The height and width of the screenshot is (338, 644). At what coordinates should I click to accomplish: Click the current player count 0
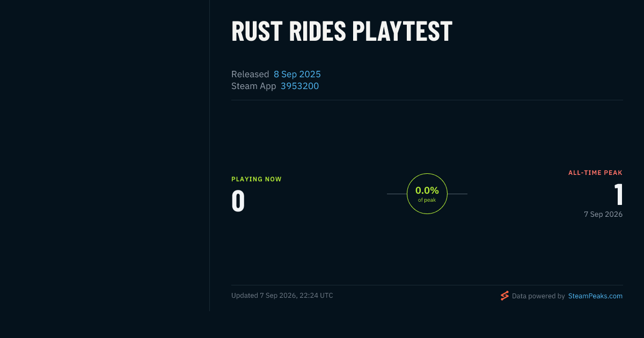[238, 201]
